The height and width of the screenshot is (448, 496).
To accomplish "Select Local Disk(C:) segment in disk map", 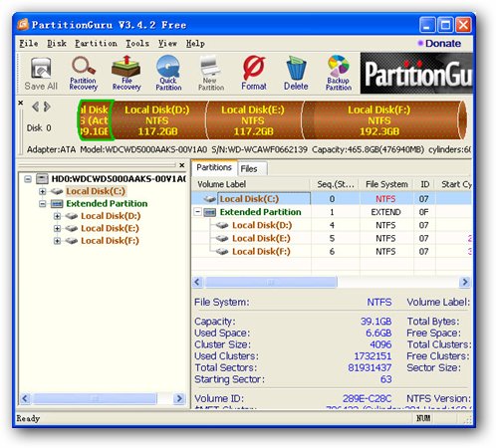I will click(x=96, y=120).
